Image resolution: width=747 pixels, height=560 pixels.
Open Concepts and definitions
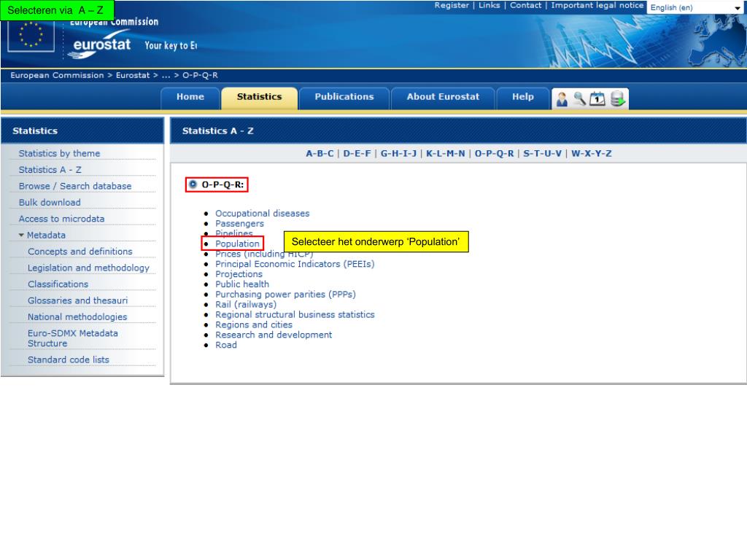coord(80,252)
